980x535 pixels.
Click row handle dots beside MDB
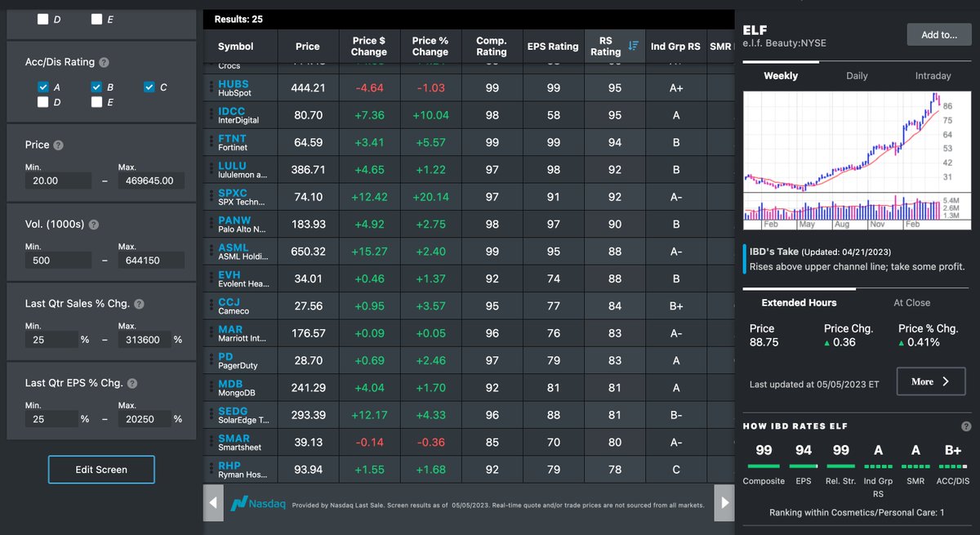click(x=212, y=387)
